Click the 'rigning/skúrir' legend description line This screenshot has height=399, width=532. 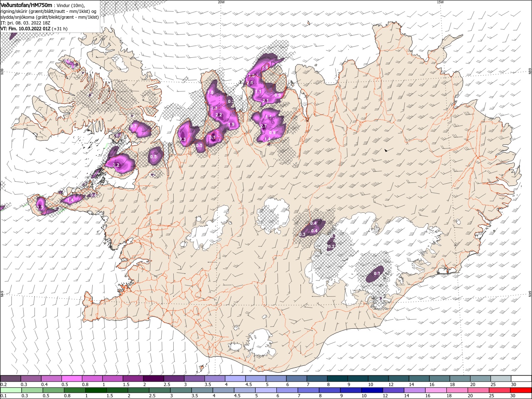(49, 11)
